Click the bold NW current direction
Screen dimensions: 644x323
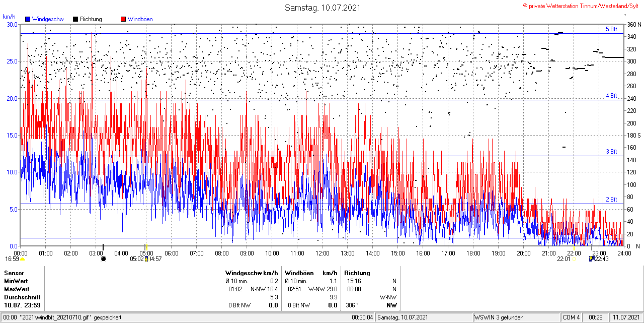tap(391, 305)
